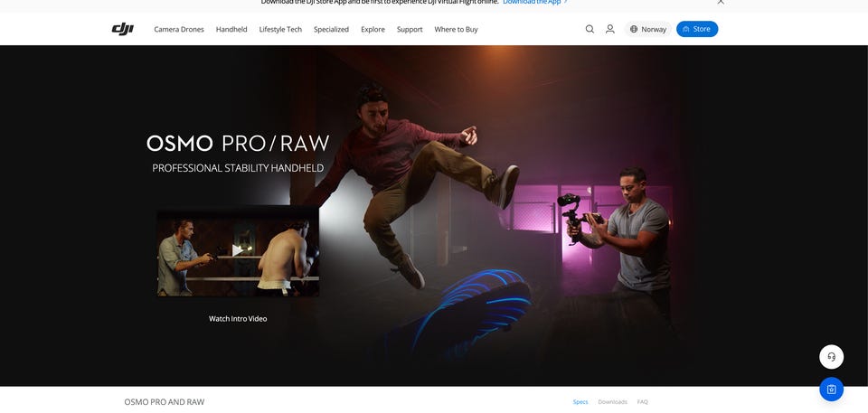The image size is (868, 413).
Task: Play the intro video thumbnail
Action: click(x=238, y=251)
